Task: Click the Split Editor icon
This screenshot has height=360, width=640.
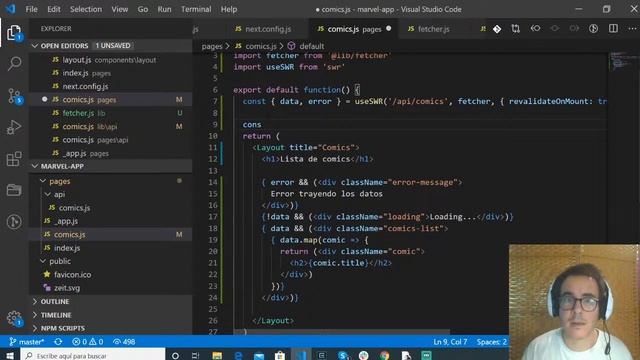Action: pyautogui.click(x=613, y=29)
